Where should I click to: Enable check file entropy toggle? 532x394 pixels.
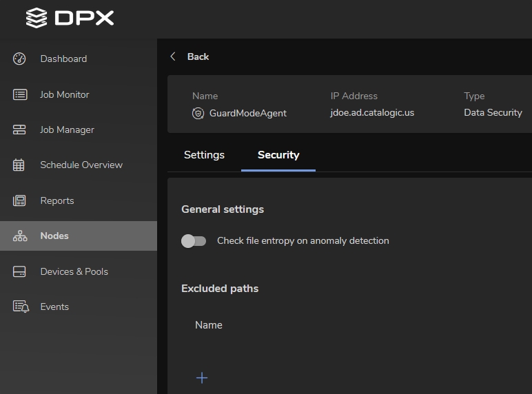pos(194,240)
